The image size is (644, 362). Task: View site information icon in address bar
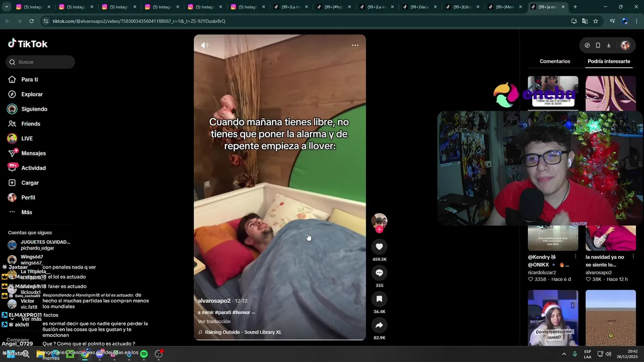click(x=46, y=21)
